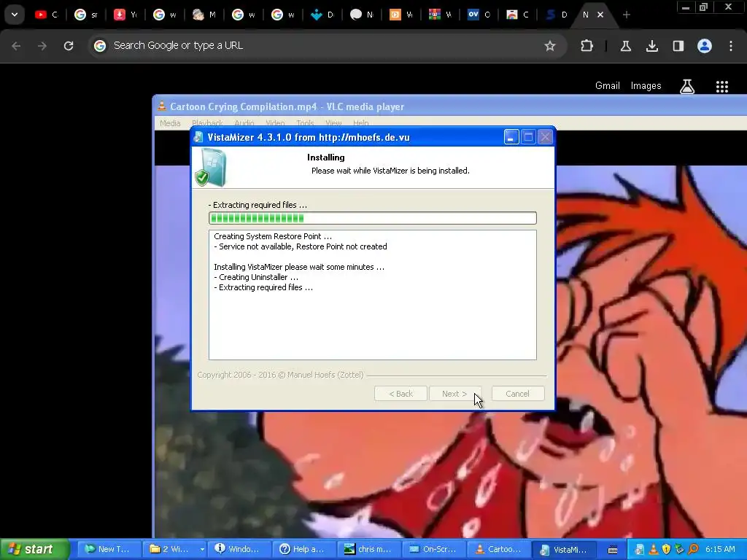Open the 2 Windows Explorer taskbar group
This screenshot has width=747, height=560.
point(175,549)
